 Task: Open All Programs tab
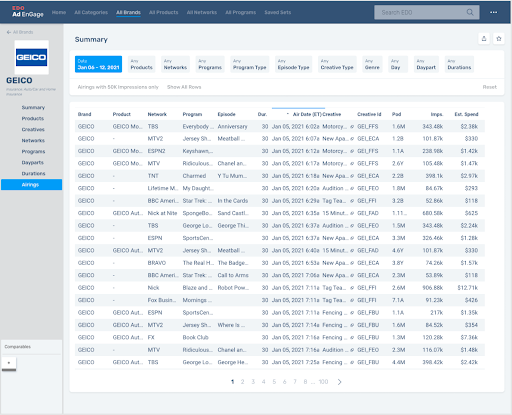(x=241, y=12)
